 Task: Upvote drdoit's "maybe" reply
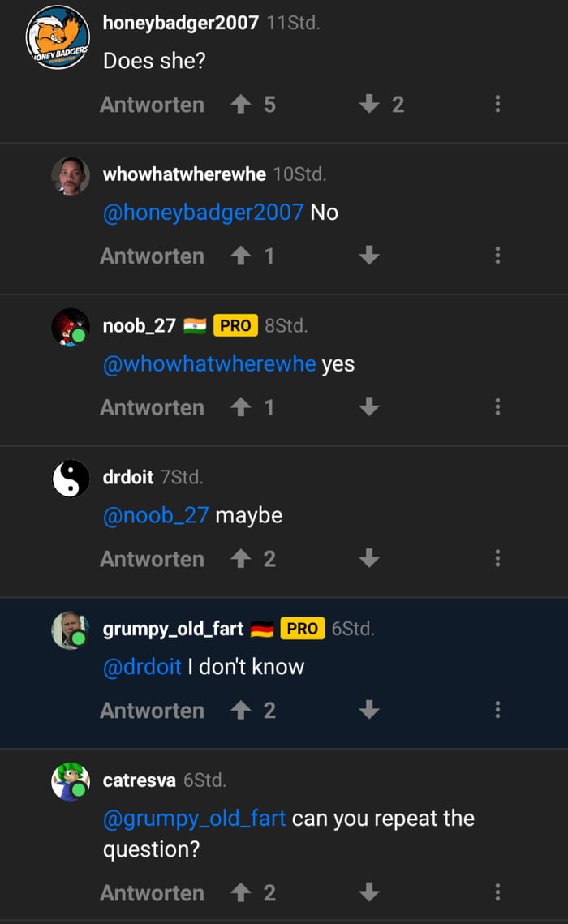click(240, 559)
